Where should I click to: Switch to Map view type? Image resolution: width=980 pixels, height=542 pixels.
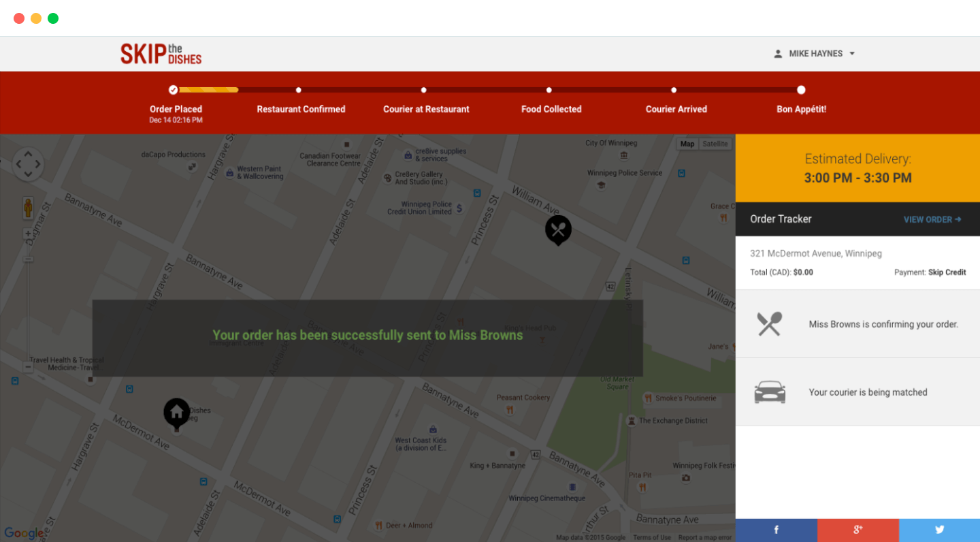(x=687, y=144)
